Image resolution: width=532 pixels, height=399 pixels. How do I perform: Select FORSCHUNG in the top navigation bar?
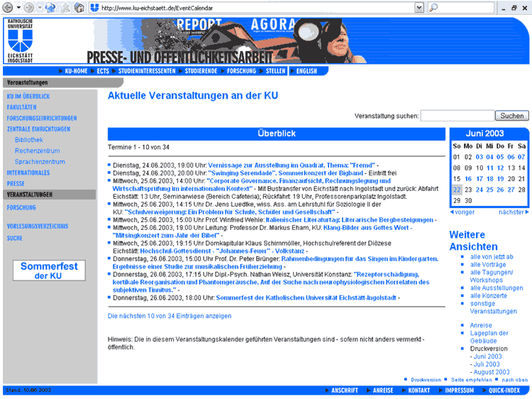(x=241, y=71)
